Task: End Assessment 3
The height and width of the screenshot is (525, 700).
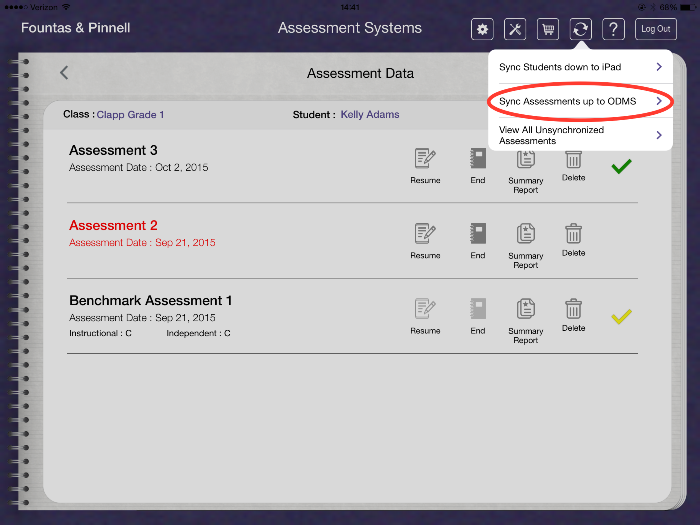Action: (x=478, y=166)
